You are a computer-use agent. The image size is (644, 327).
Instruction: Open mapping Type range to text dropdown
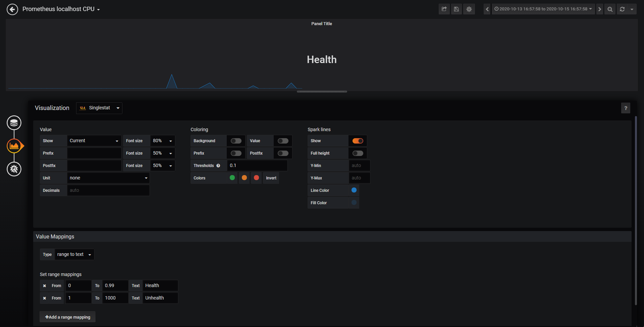(x=74, y=255)
